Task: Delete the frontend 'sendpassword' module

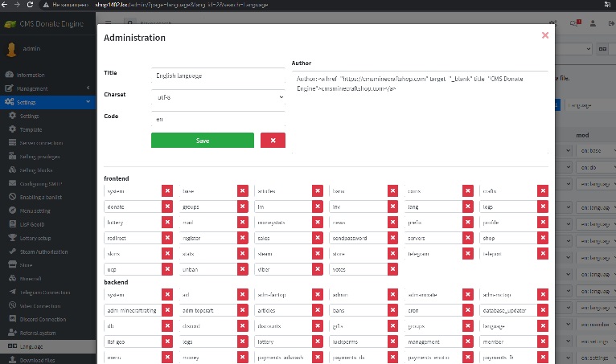Action: [x=392, y=238]
